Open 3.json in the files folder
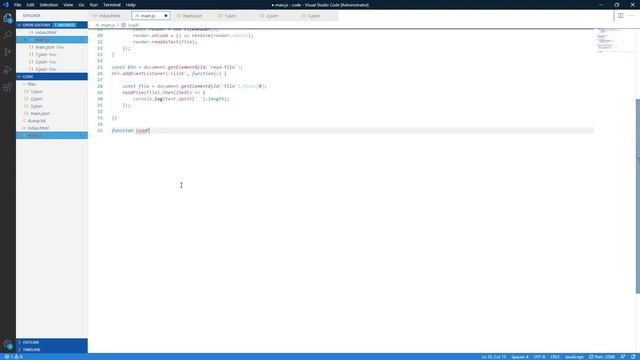Screen dimensions: 640x360 pyautogui.click(x=52, y=106)
